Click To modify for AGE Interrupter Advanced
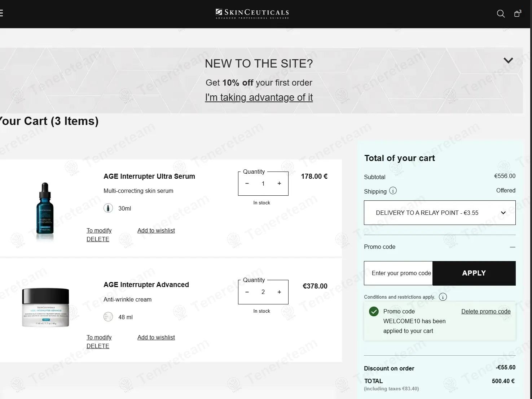 (99, 337)
